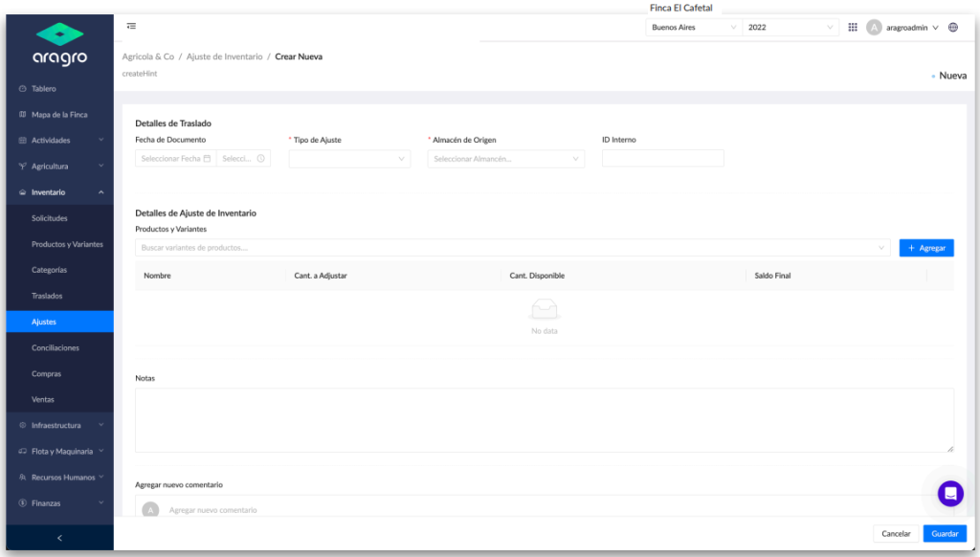Select the Ajustes submenu item
This screenshot has width=980, height=557.
[x=60, y=322]
